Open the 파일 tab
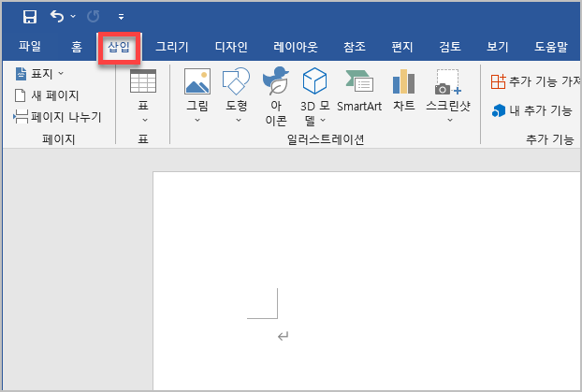The width and height of the screenshot is (582, 392). click(x=30, y=47)
